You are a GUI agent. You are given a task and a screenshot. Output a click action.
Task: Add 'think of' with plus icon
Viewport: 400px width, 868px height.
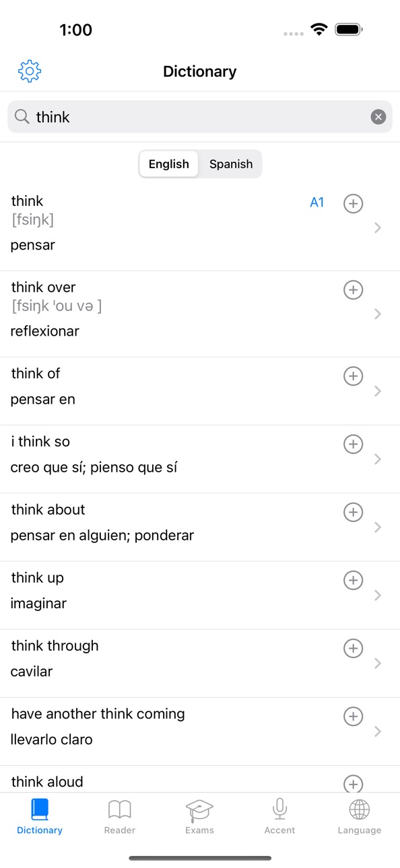tap(354, 375)
